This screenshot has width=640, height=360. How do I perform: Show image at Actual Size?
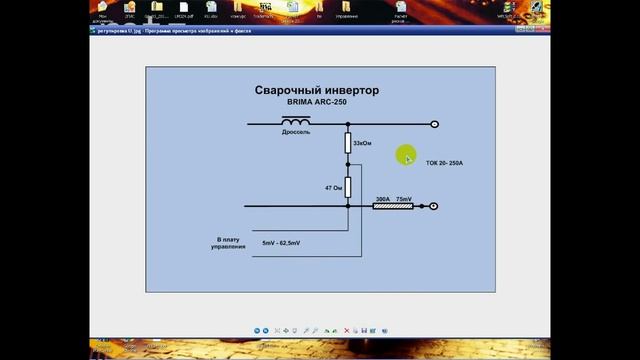(x=286, y=331)
